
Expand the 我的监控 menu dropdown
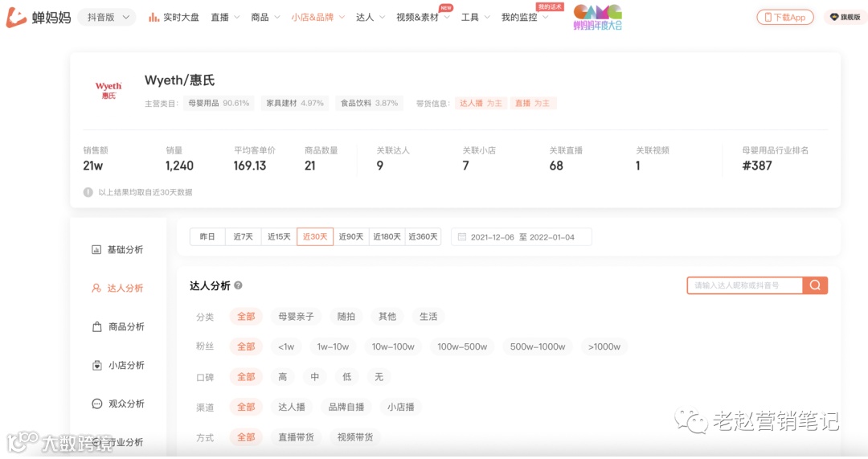coord(525,17)
